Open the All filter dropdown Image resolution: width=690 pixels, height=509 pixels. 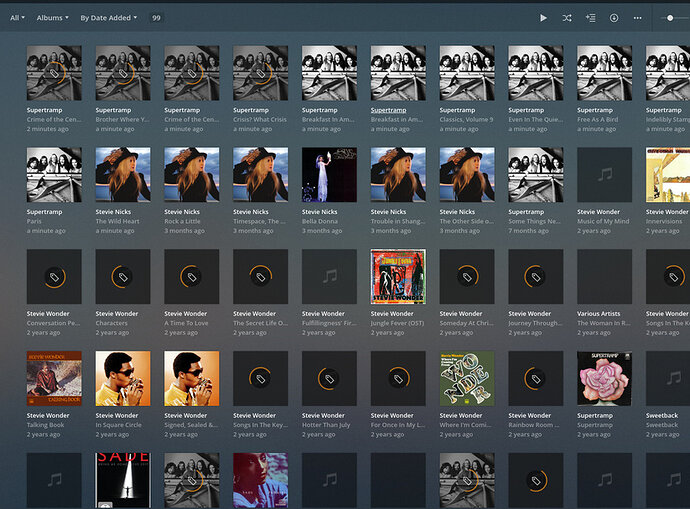[17, 18]
